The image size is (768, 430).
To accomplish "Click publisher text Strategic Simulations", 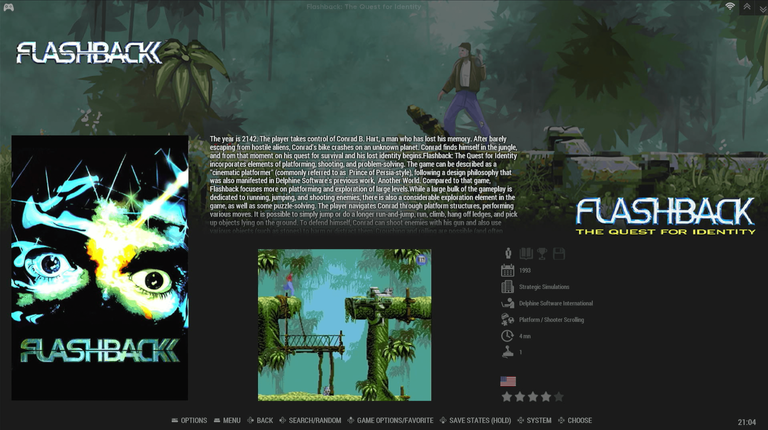I will [544, 287].
